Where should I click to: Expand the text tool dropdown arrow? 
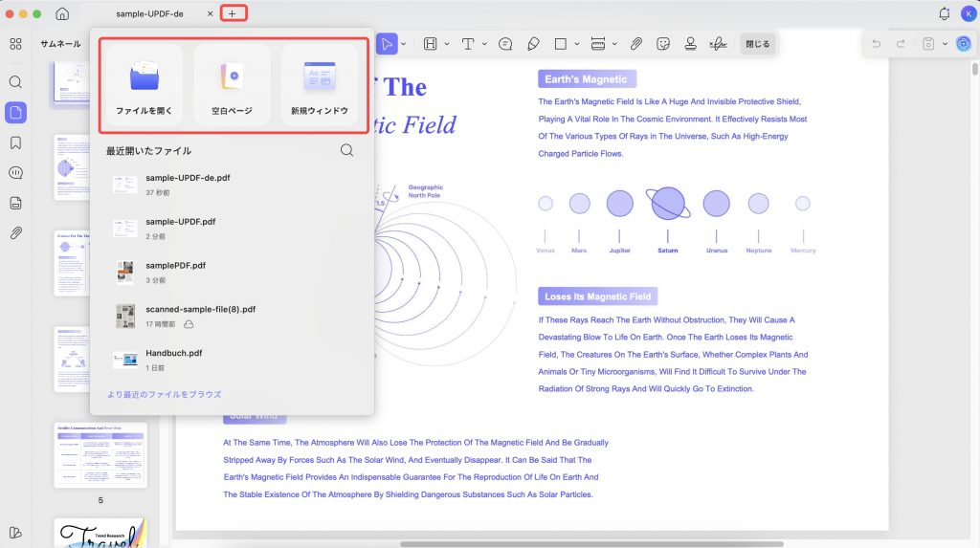(x=483, y=44)
